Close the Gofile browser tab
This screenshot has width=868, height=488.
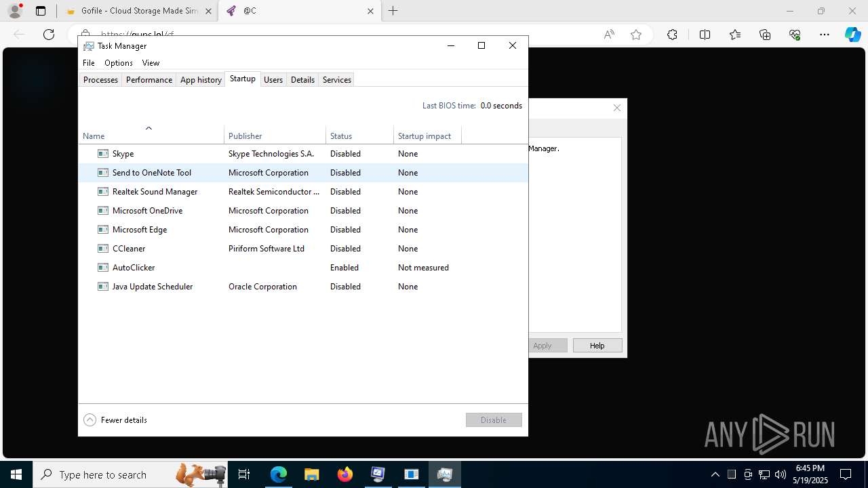(208, 11)
